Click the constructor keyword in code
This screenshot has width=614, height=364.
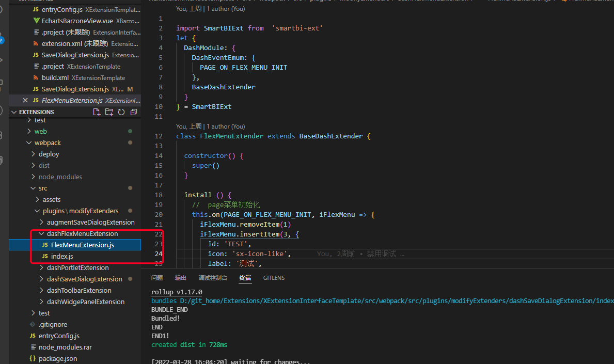(x=206, y=156)
